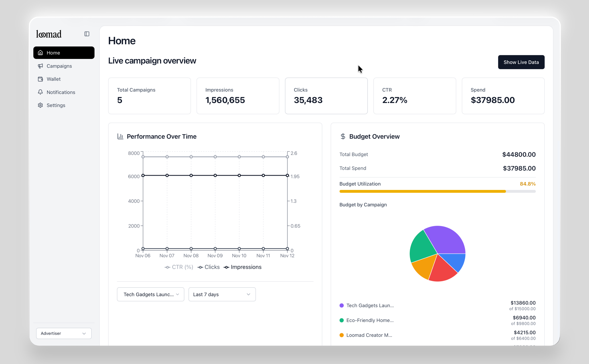Screen dimensions: 589x364
Task: Open Wallet via its sidebar icon
Action: coord(40,79)
